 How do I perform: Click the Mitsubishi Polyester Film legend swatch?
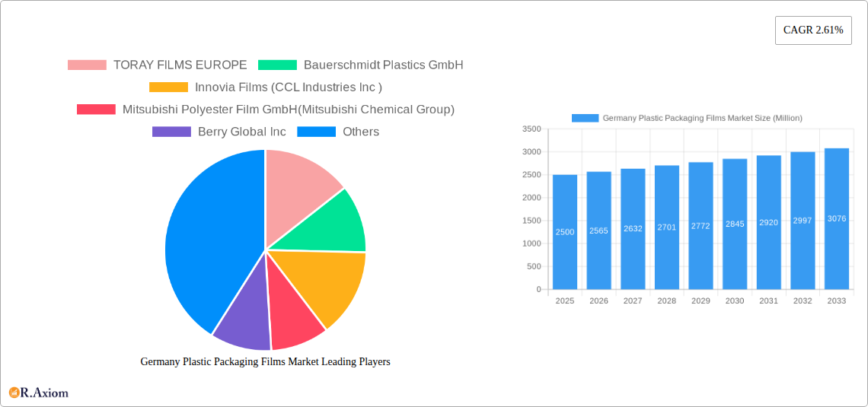[x=97, y=110]
